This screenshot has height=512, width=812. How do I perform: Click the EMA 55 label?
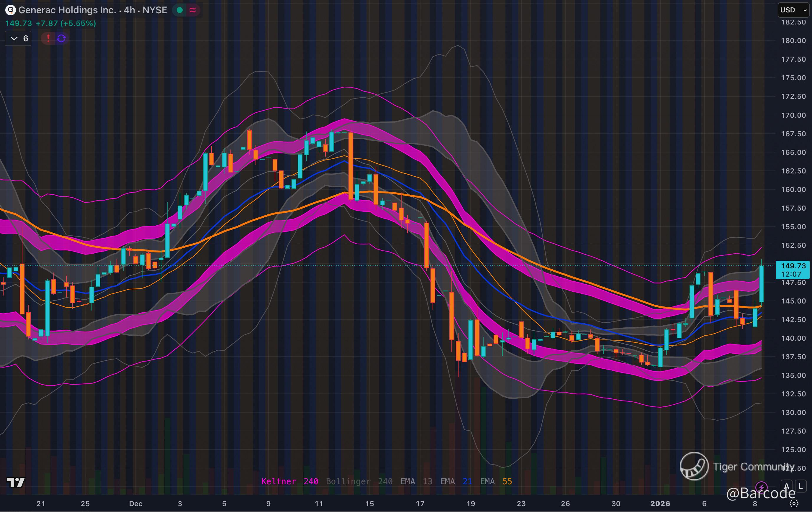(x=496, y=481)
